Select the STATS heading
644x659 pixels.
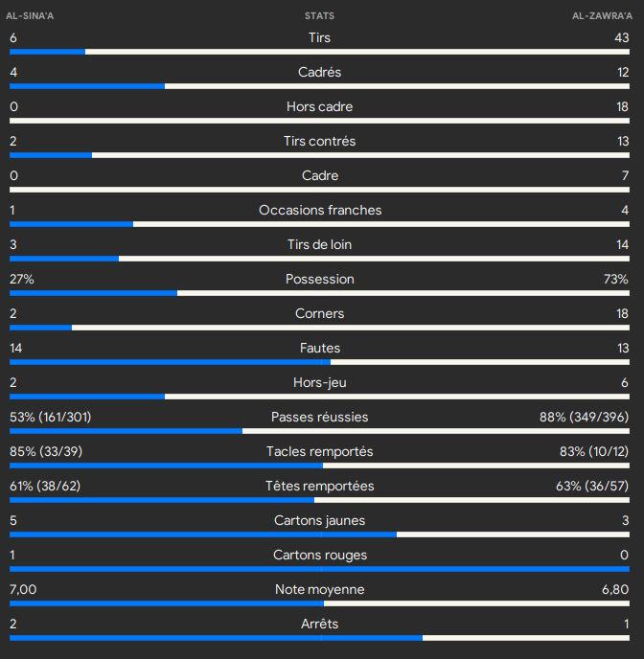pos(319,16)
